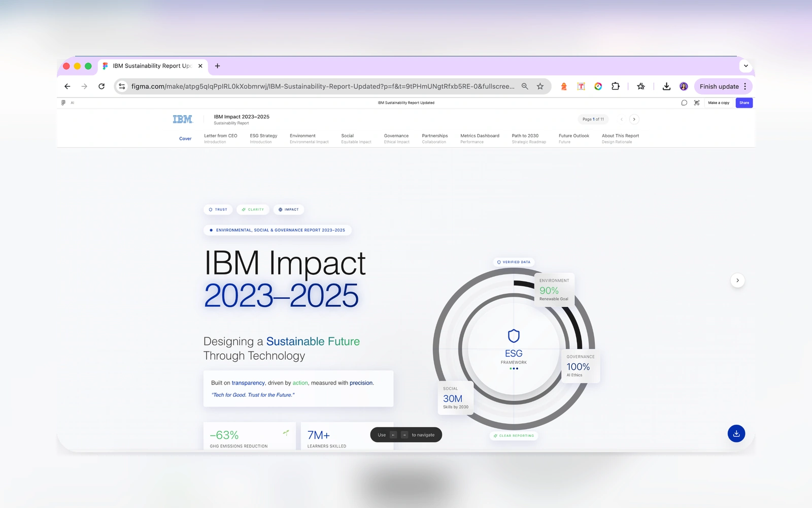Click the IBM logo in the header
The height and width of the screenshot is (508, 812).
183,119
